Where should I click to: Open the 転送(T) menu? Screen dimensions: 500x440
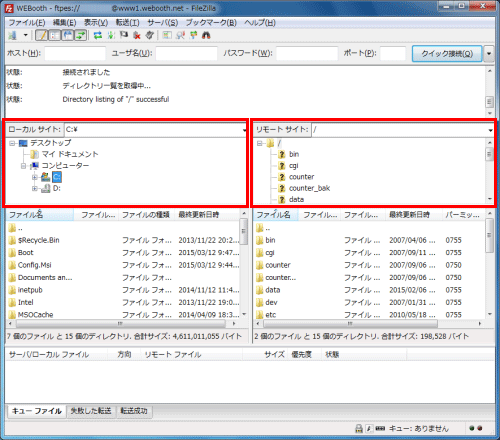(128, 23)
